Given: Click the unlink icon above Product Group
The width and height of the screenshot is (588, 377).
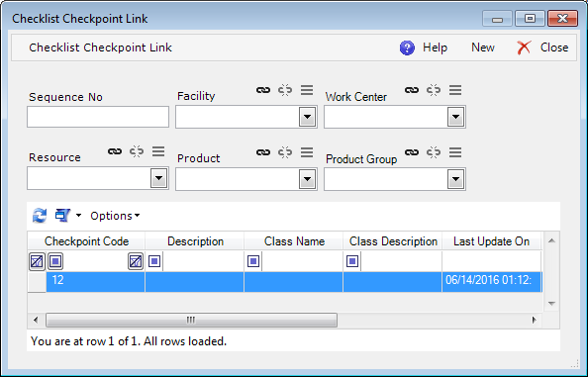Looking at the screenshot, I should pos(434,152).
